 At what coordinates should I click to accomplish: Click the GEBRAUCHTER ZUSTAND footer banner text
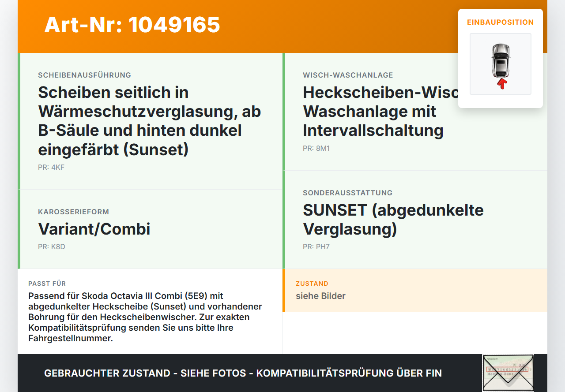[x=243, y=373]
